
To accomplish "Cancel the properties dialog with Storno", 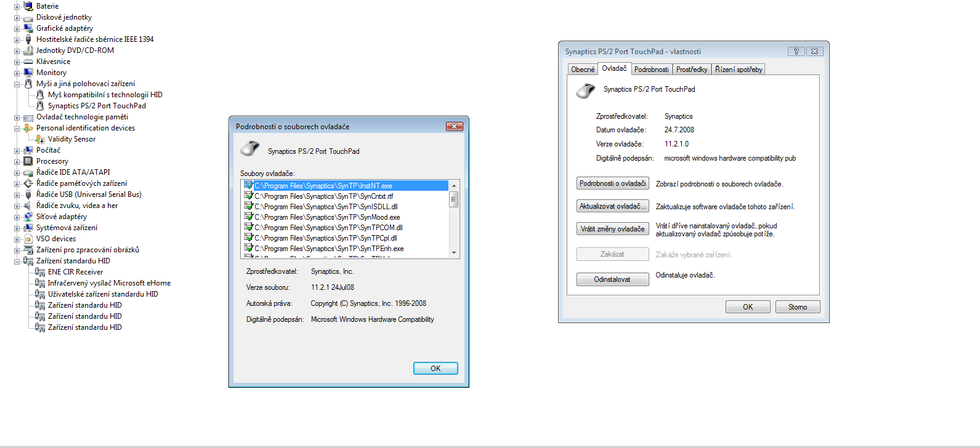I will 798,307.
